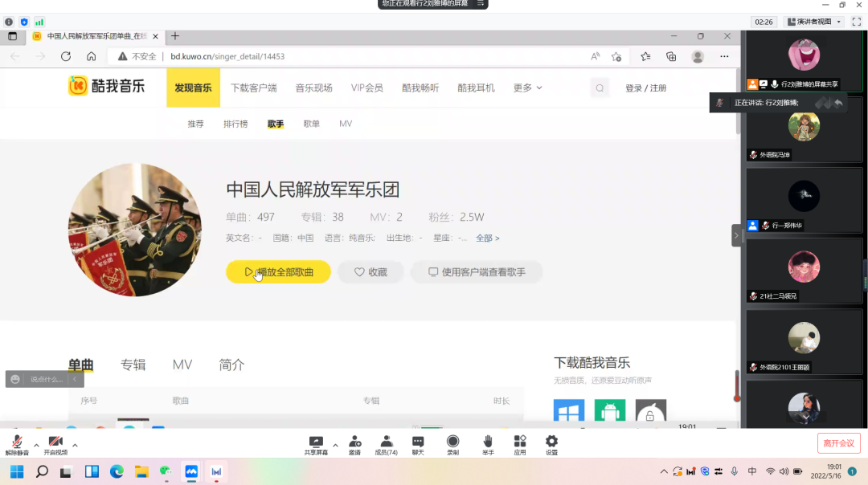The image size is (868, 485).
Task: Expand audio options arrow beside mute
Action: point(36,445)
